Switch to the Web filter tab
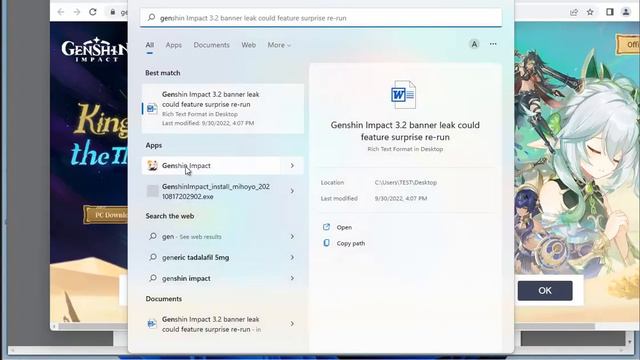Image resolution: width=640 pixels, height=360 pixels. click(x=249, y=45)
